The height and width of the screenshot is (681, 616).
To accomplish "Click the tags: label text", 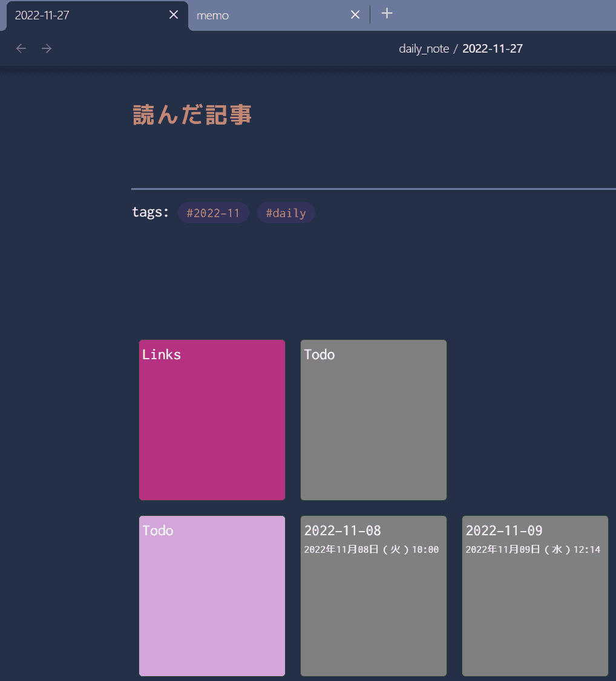I will (151, 212).
